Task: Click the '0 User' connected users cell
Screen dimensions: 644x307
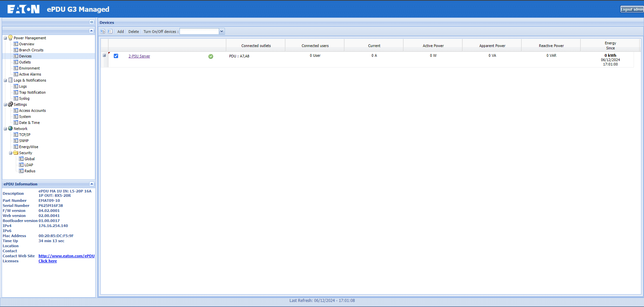Action: pos(315,55)
